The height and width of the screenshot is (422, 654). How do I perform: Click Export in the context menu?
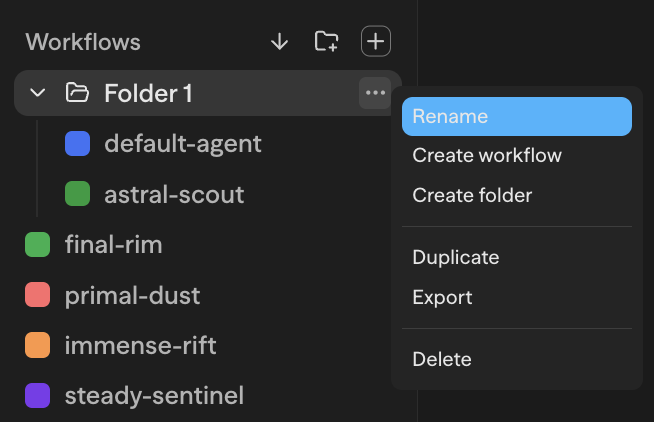[x=442, y=297]
